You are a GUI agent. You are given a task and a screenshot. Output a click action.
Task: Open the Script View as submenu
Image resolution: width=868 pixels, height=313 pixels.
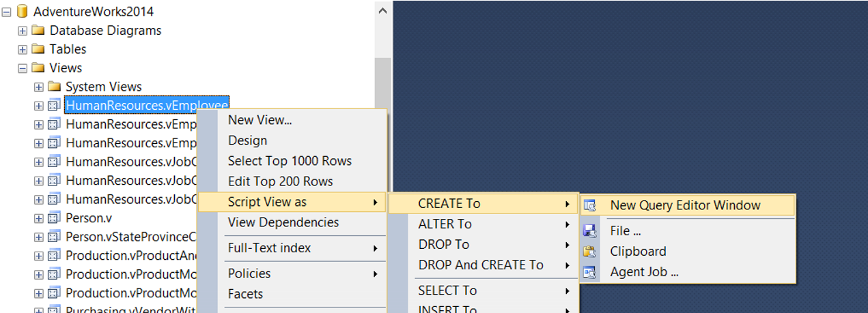point(292,202)
